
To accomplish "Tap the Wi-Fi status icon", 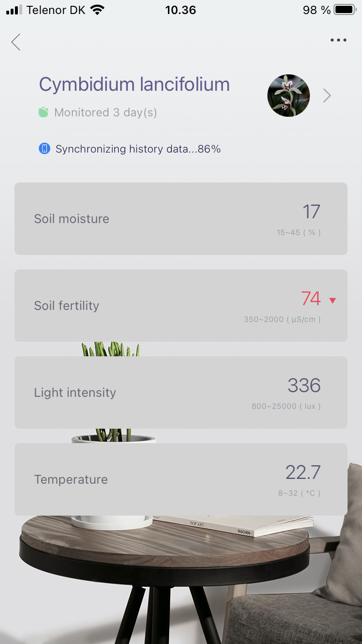I will click(x=97, y=10).
